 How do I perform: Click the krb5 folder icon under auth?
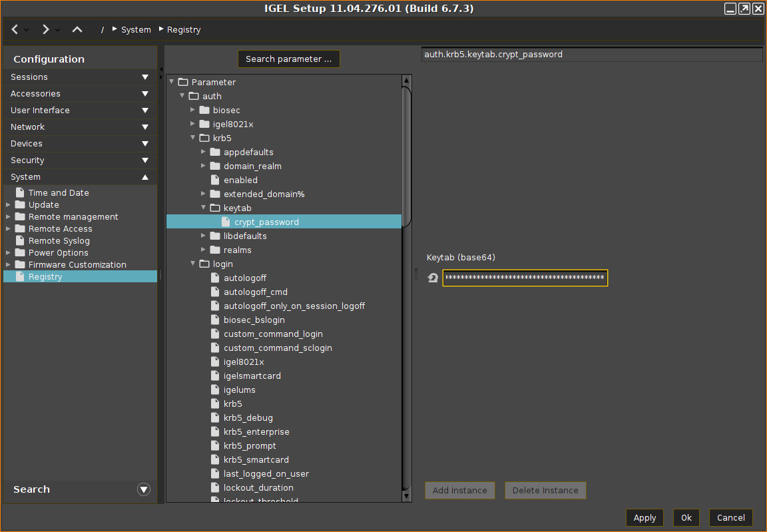pyautogui.click(x=204, y=138)
